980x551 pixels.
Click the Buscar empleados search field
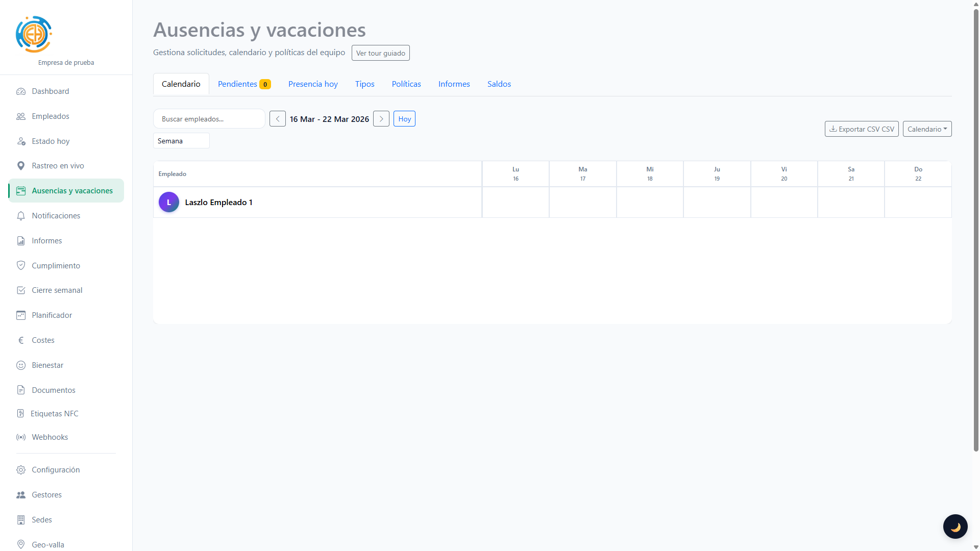click(x=209, y=119)
